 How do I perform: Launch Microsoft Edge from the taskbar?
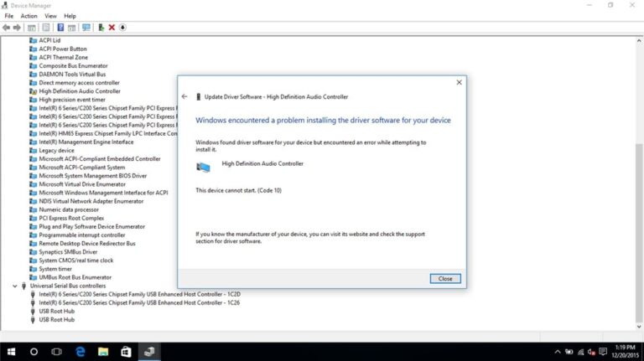80,352
